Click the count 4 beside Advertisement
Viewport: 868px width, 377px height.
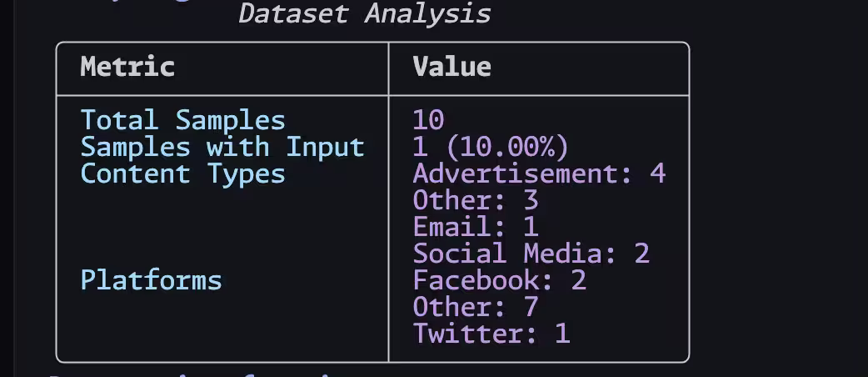(657, 173)
